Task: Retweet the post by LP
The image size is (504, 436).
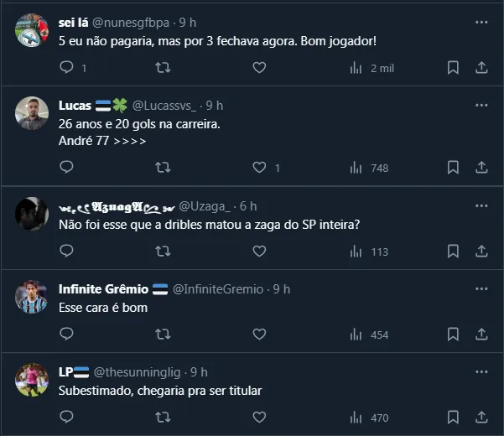Action: click(164, 417)
